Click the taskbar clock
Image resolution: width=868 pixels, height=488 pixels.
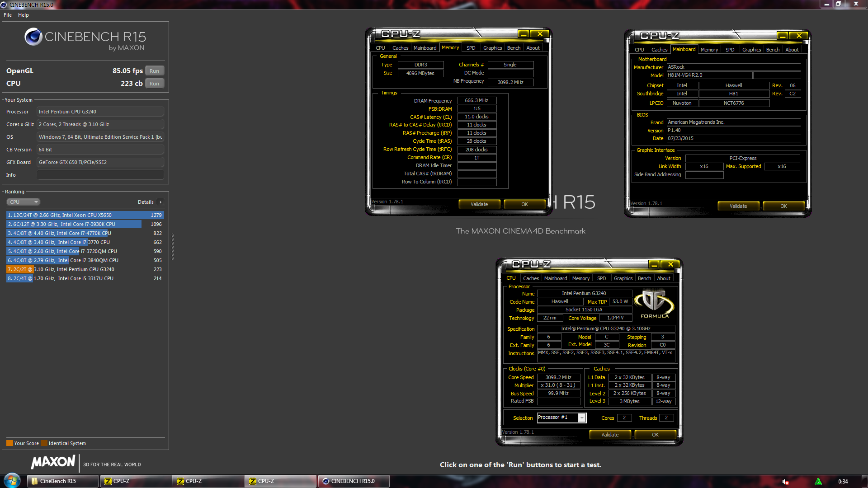click(843, 482)
